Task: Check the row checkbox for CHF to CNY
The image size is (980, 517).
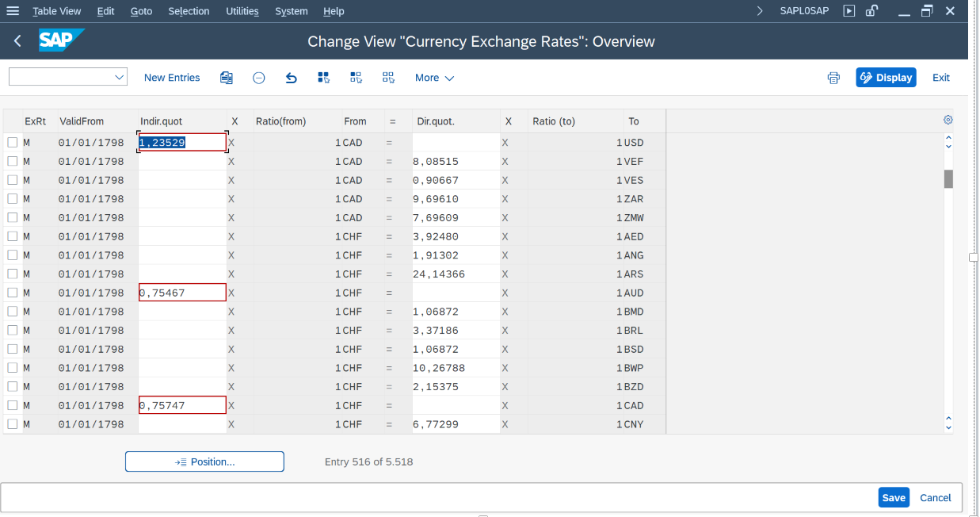Action: coord(13,424)
